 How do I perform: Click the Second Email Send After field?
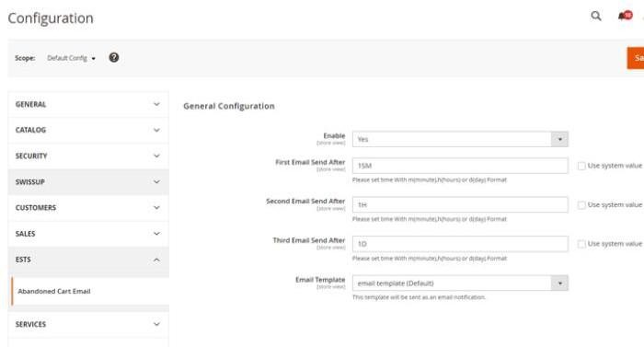pos(460,204)
